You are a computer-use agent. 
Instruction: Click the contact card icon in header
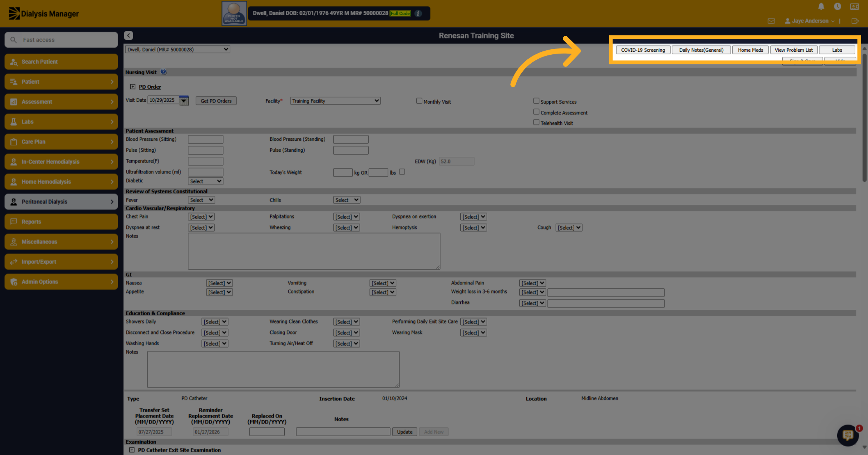[x=855, y=7]
